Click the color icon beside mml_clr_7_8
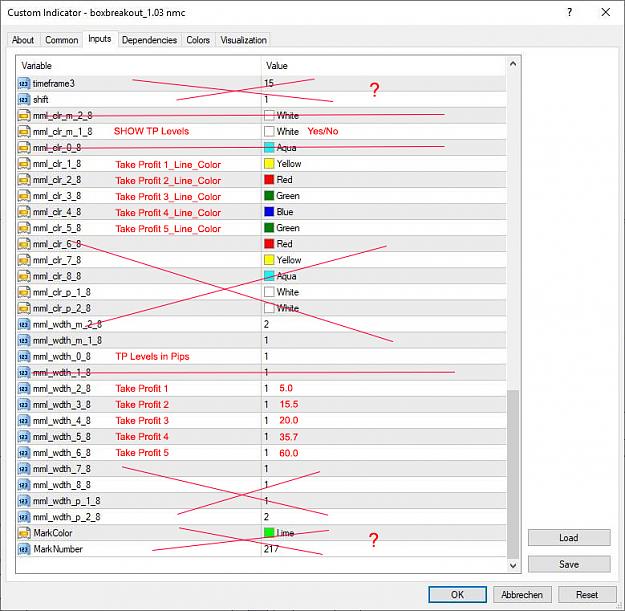This screenshot has width=625, height=611. pyautogui.click(x=24, y=260)
